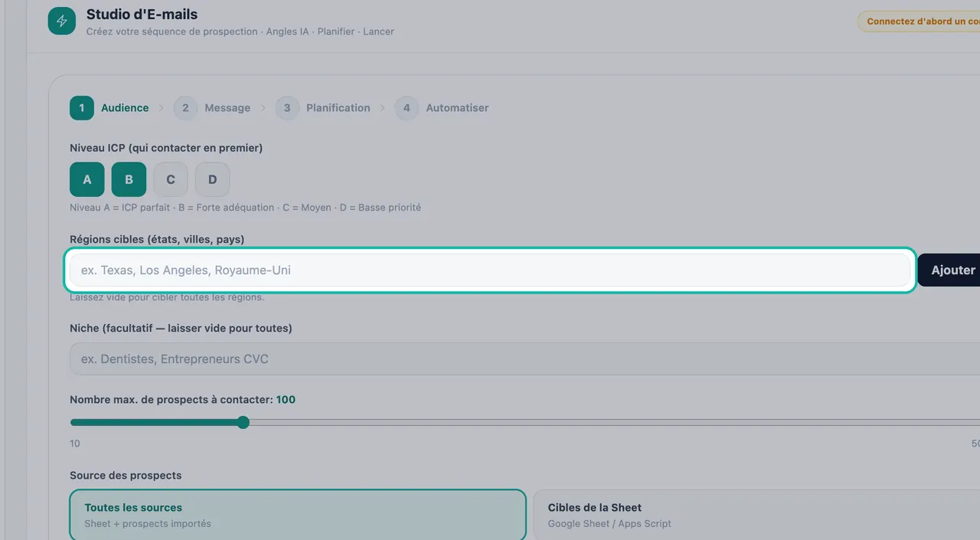
Task: Toggle ICP level B
Action: [129, 179]
